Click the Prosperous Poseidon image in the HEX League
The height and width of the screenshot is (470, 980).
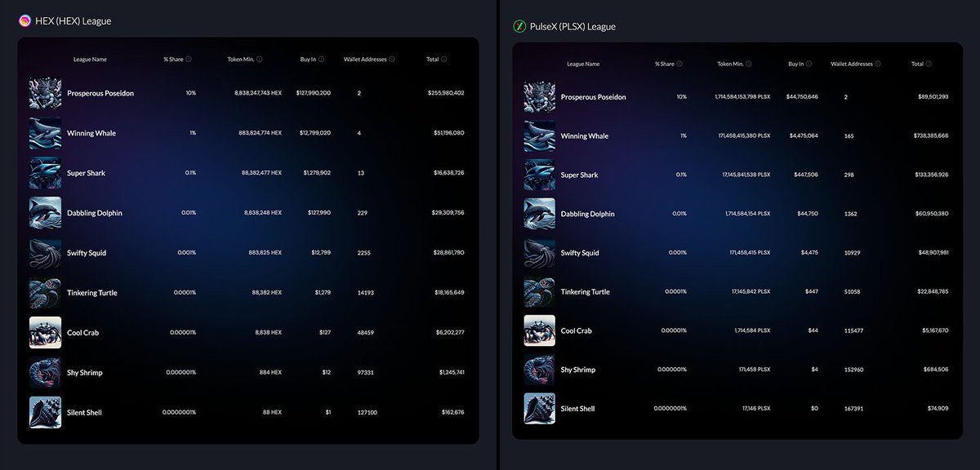tap(45, 93)
